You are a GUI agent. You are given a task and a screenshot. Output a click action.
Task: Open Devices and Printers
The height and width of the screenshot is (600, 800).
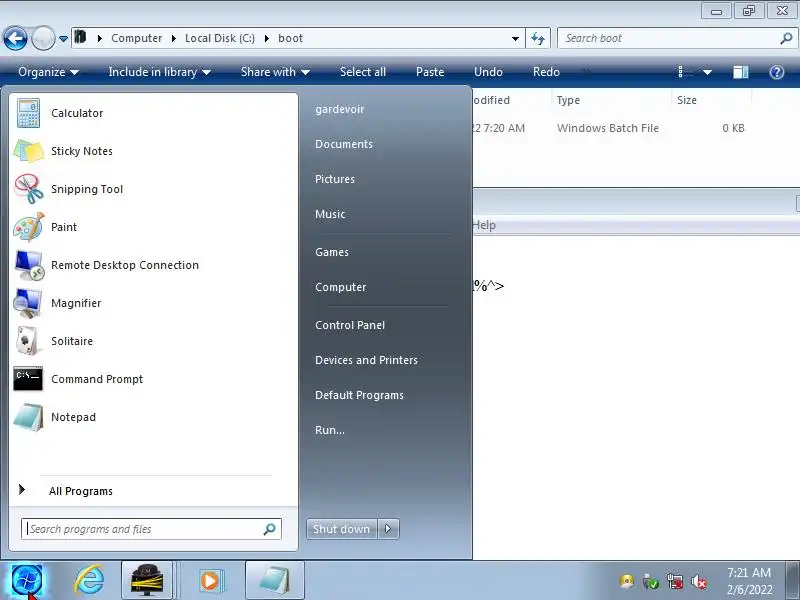366,360
